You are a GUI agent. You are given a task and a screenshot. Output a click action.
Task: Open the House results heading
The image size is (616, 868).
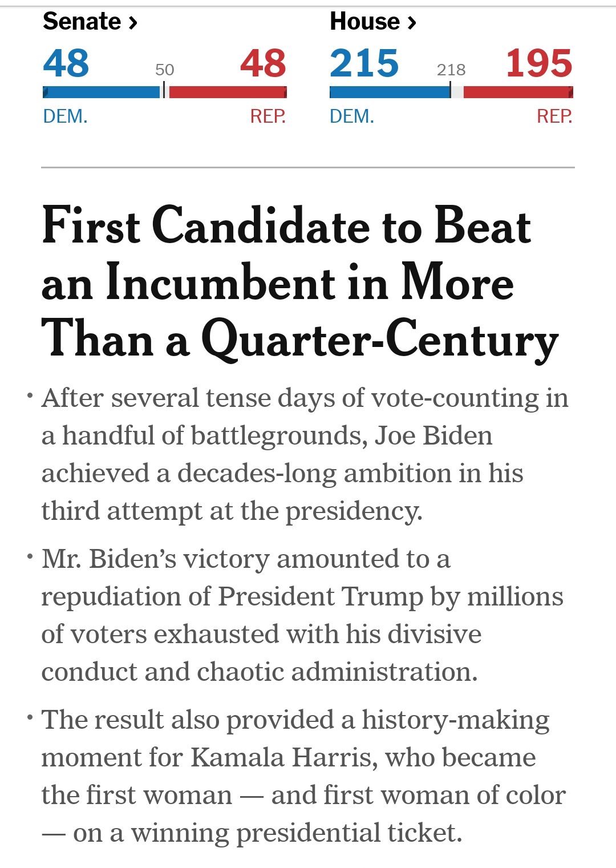click(365, 22)
